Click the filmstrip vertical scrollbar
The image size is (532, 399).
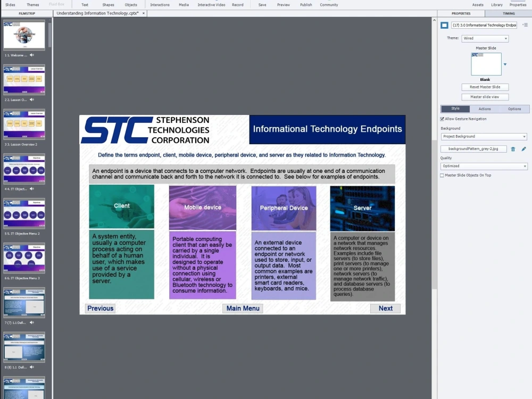point(50,34)
